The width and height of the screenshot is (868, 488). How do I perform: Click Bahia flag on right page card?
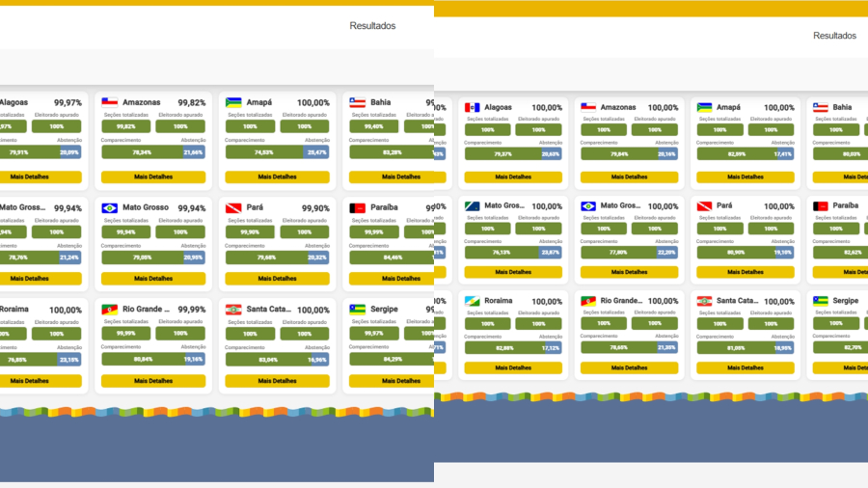click(x=821, y=107)
